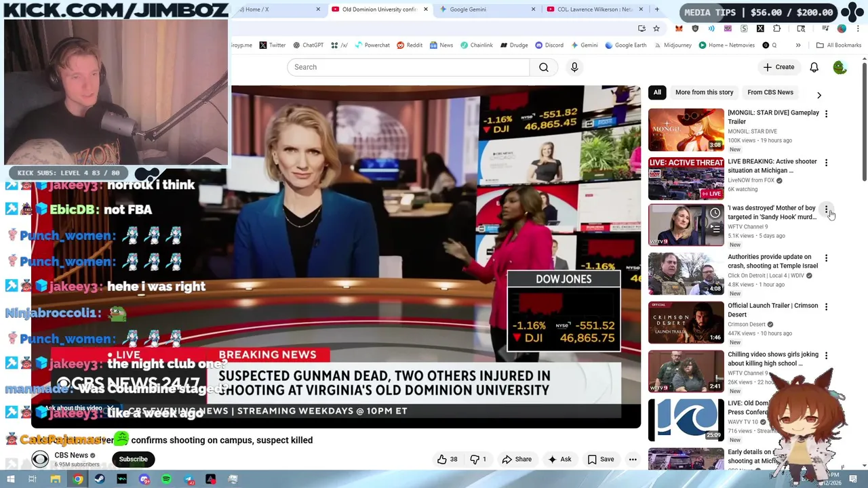Open options menu for MONGIL: STAR DIVE video
The width and height of the screenshot is (868, 488).
coord(826,114)
